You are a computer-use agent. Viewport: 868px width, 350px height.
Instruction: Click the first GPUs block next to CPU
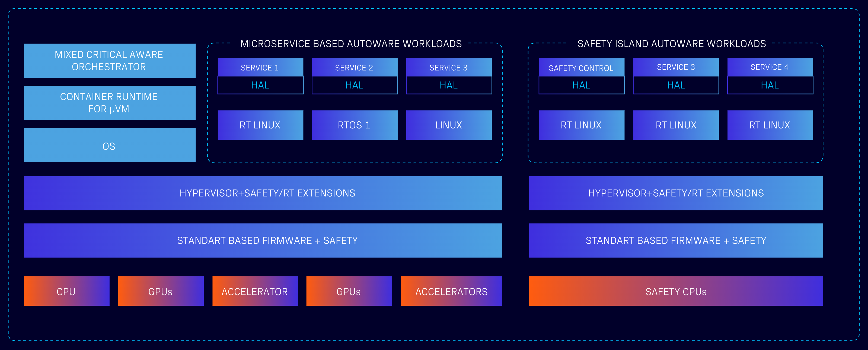pyautogui.click(x=161, y=291)
